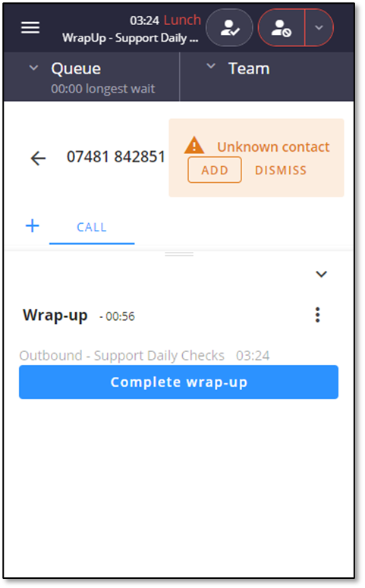Screen dimensions: 365x588
Task: Click Complete wrap-up button
Action: point(178,382)
